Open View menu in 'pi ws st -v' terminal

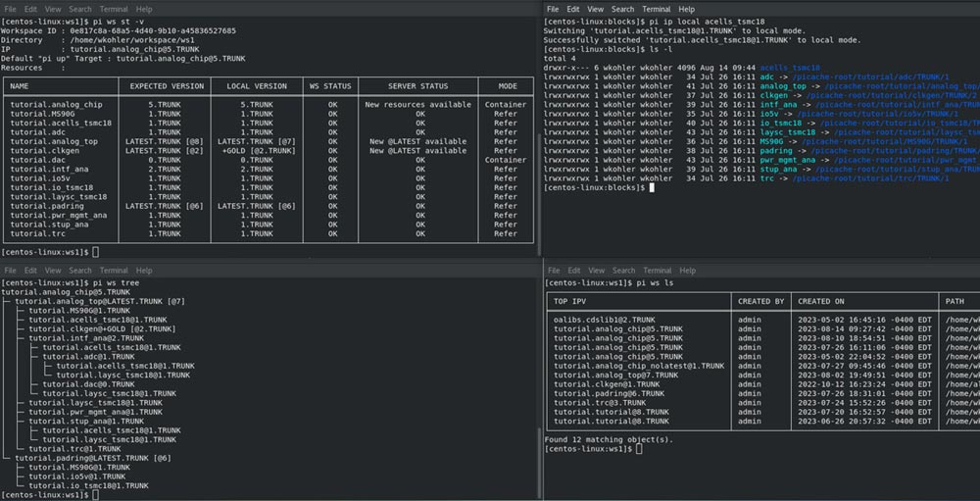(x=53, y=10)
